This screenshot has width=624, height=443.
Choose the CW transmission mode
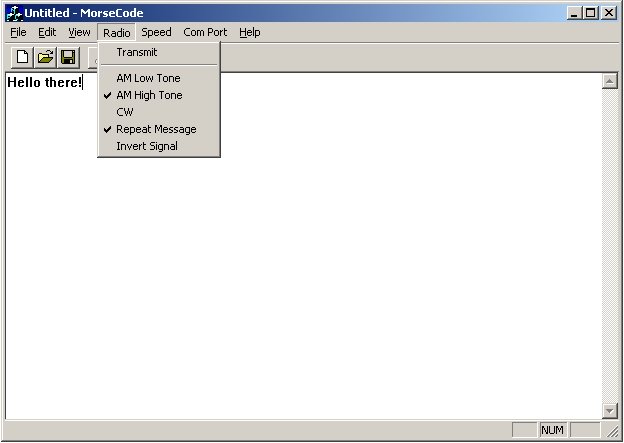(x=124, y=112)
